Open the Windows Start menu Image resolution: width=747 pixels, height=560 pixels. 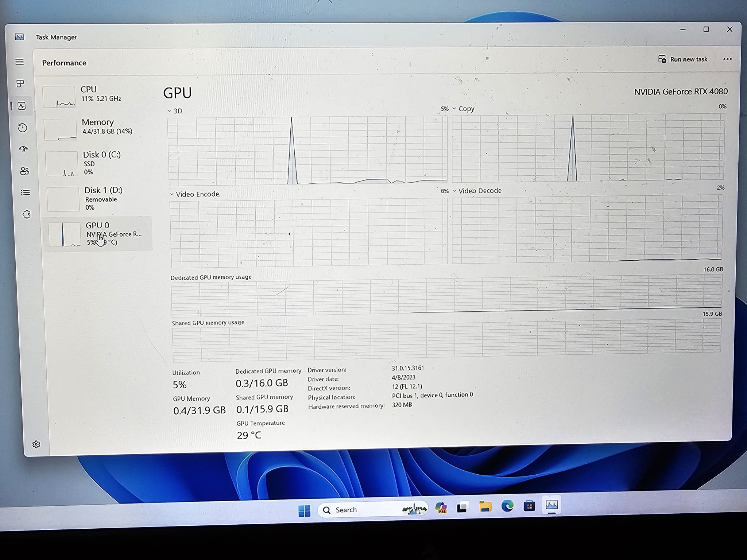coord(304,510)
